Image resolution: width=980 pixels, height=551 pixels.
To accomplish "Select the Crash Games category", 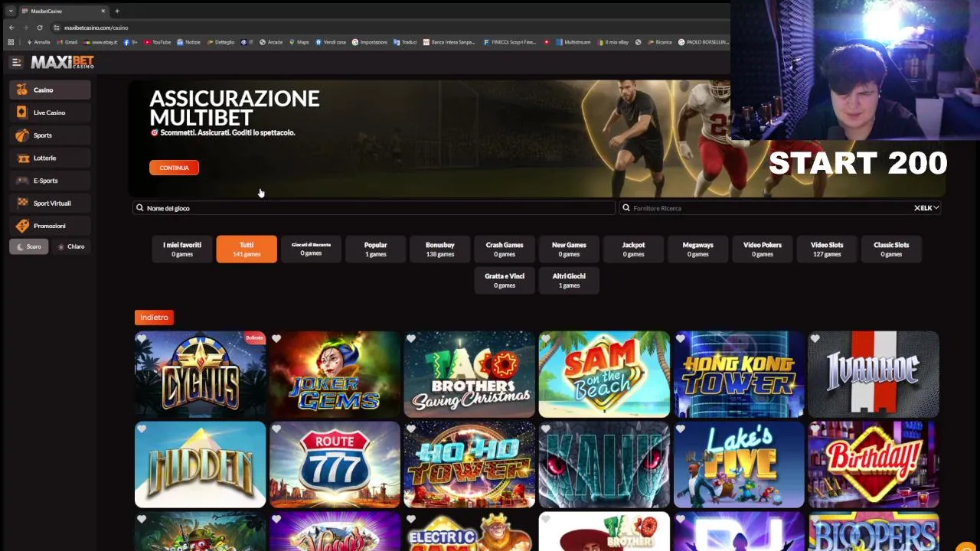I will (505, 249).
